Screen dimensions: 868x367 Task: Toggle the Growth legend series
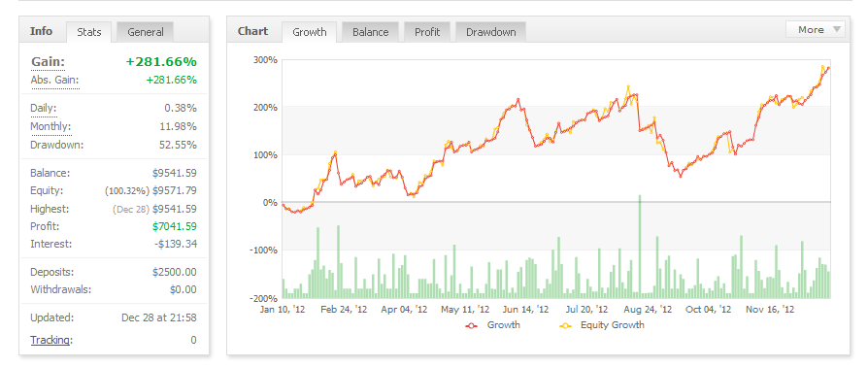pos(492,325)
